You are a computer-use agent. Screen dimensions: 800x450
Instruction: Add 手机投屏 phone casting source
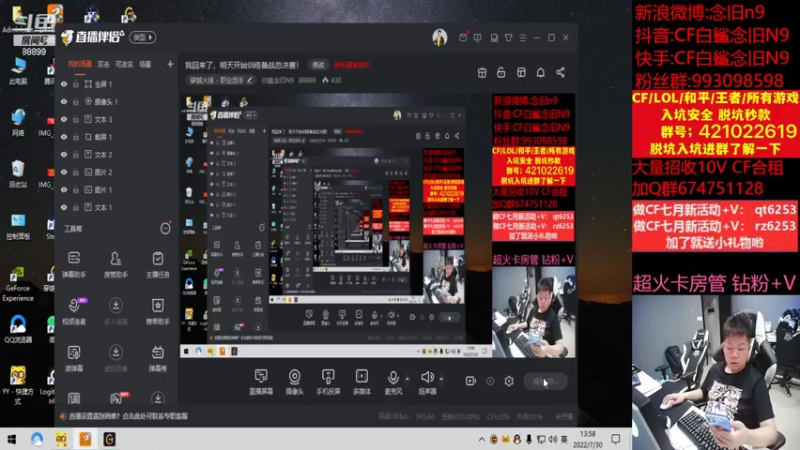point(328,382)
